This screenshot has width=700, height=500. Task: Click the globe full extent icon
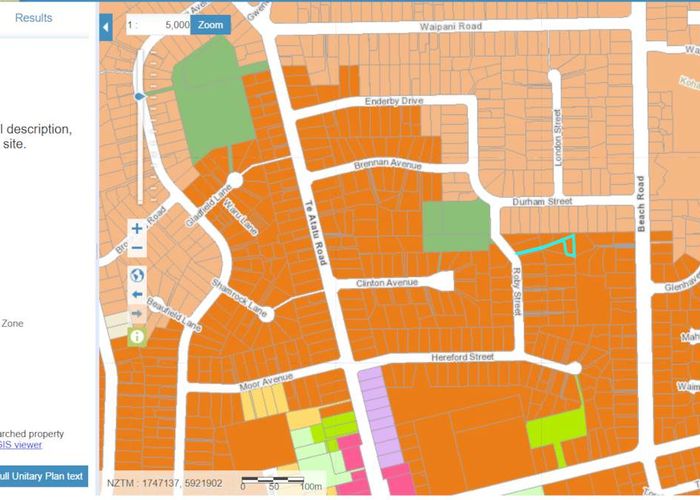click(137, 275)
